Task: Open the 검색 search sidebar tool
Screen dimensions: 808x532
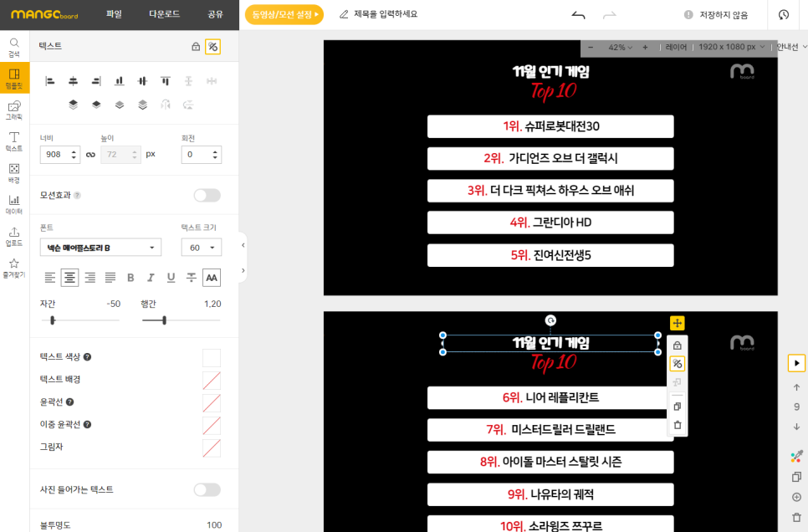Action: pos(14,47)
